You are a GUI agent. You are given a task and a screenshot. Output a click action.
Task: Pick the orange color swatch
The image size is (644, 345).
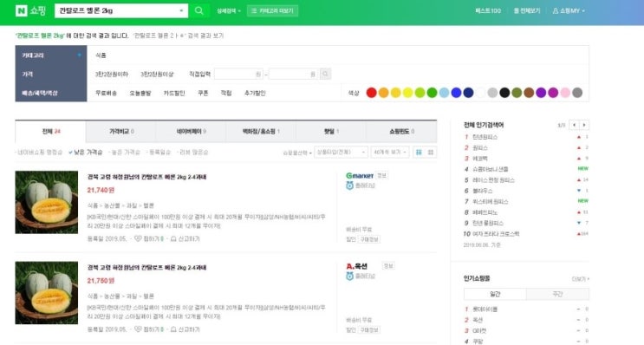click(384, 93)
